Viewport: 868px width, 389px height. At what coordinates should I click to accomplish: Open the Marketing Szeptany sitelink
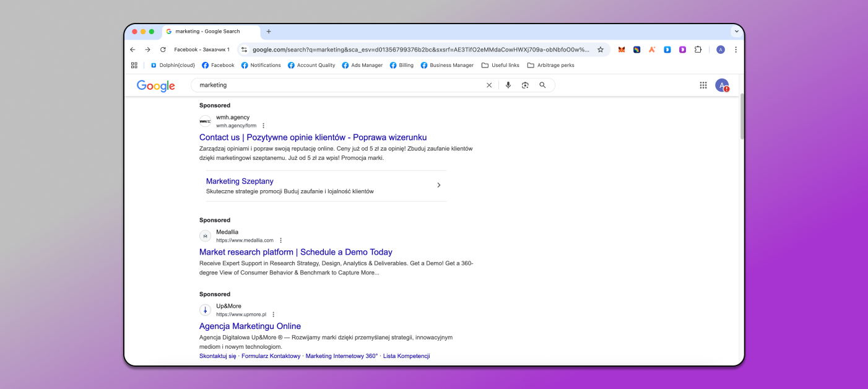click(x=240, y=181)
